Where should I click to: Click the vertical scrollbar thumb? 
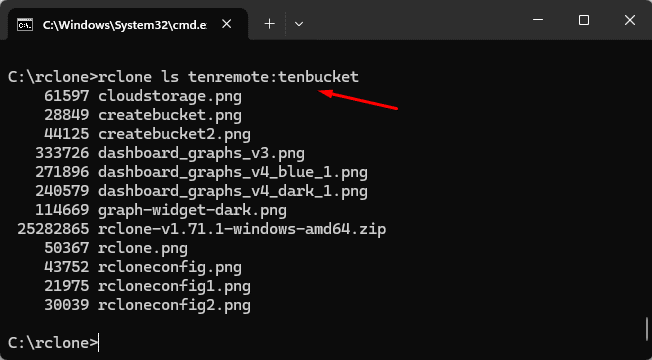coord(647,329)
